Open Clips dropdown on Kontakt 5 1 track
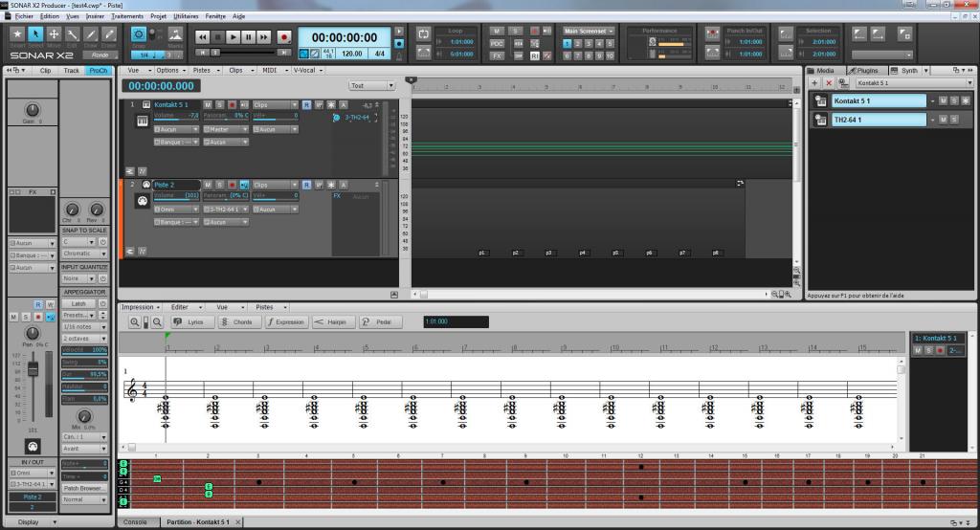This screenshot has width=980, height=530. (275, 105)
